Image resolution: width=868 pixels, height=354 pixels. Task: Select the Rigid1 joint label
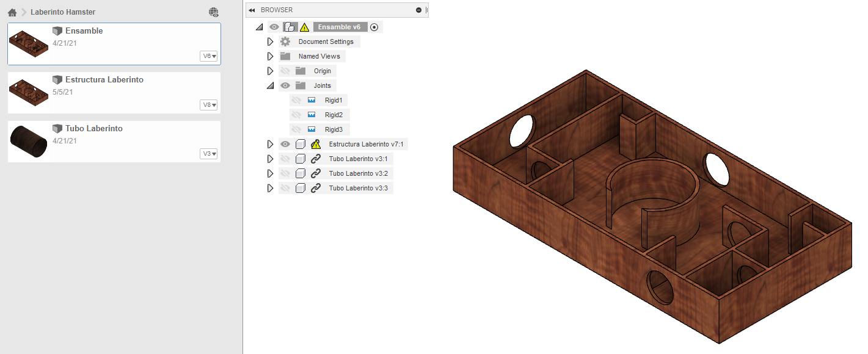[334, 100]
